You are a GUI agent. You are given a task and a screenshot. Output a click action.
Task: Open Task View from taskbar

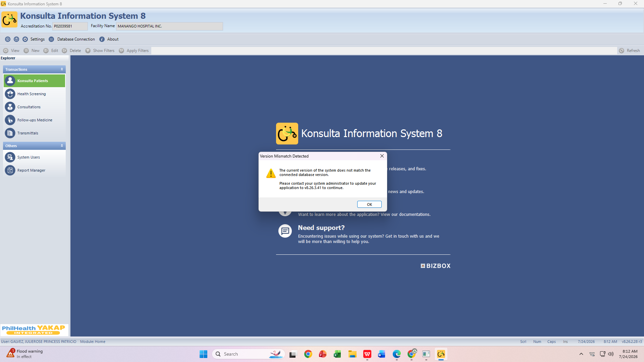coord(293,354)
